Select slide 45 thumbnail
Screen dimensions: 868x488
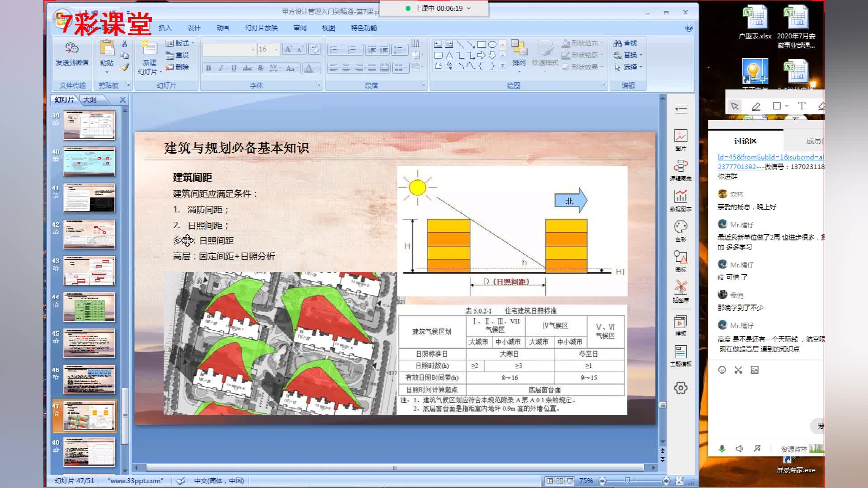pos(89,343)
